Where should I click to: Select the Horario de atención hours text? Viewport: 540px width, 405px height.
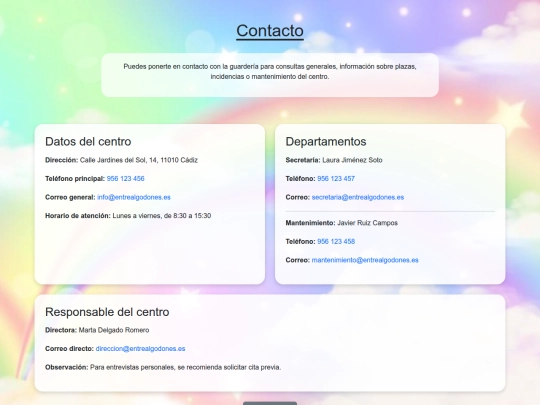click(x=162, y=216)
